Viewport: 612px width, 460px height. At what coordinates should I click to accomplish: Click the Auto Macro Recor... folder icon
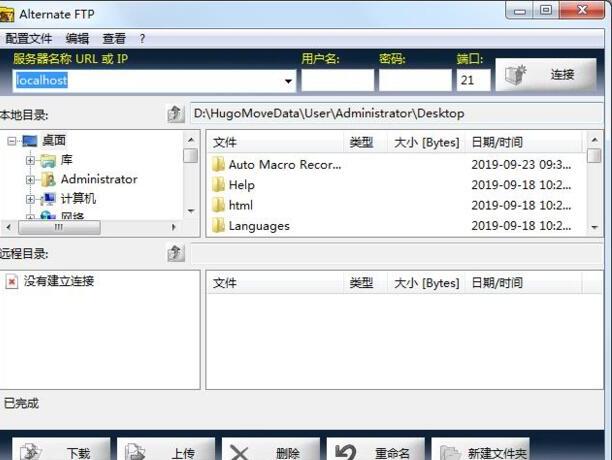pos(219,164)
